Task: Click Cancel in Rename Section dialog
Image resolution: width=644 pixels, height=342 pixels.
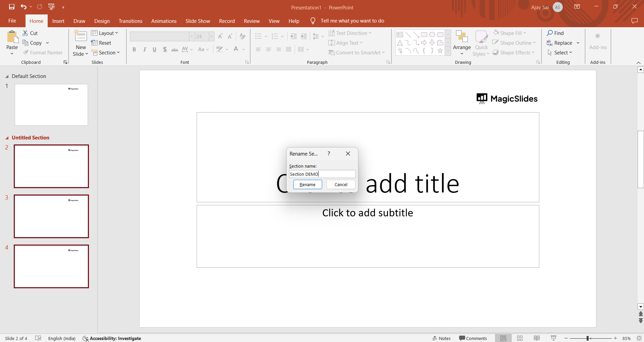Action: click(x=341, y=184)
